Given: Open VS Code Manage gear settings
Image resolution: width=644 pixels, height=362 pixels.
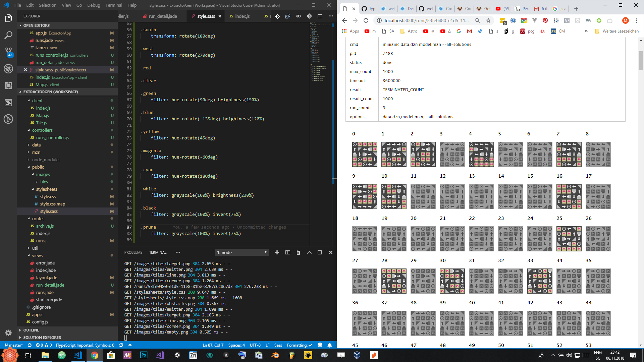Looking at the screenshot, I should (8, 333).
